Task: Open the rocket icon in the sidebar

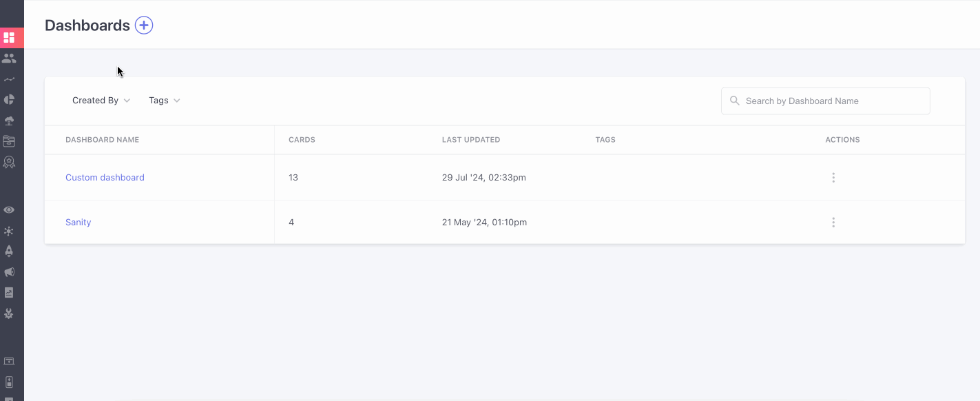Action: click(x=9, y=251)
